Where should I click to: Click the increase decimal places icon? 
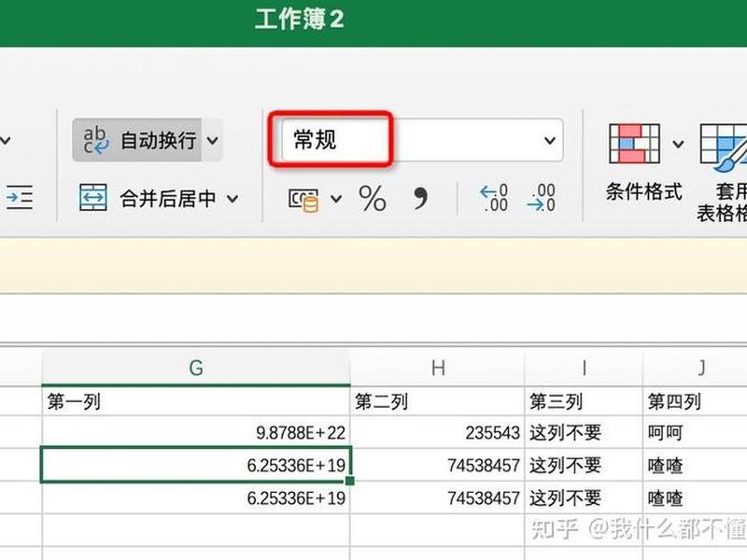[x=494, y=198]
